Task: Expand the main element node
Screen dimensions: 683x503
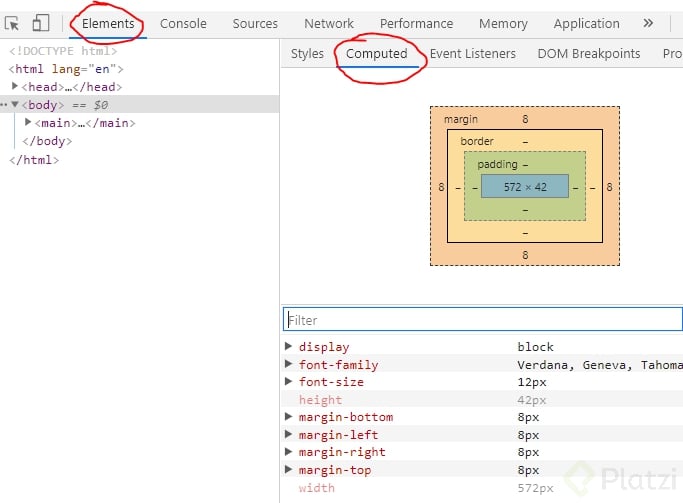Action: pos(28,122)
